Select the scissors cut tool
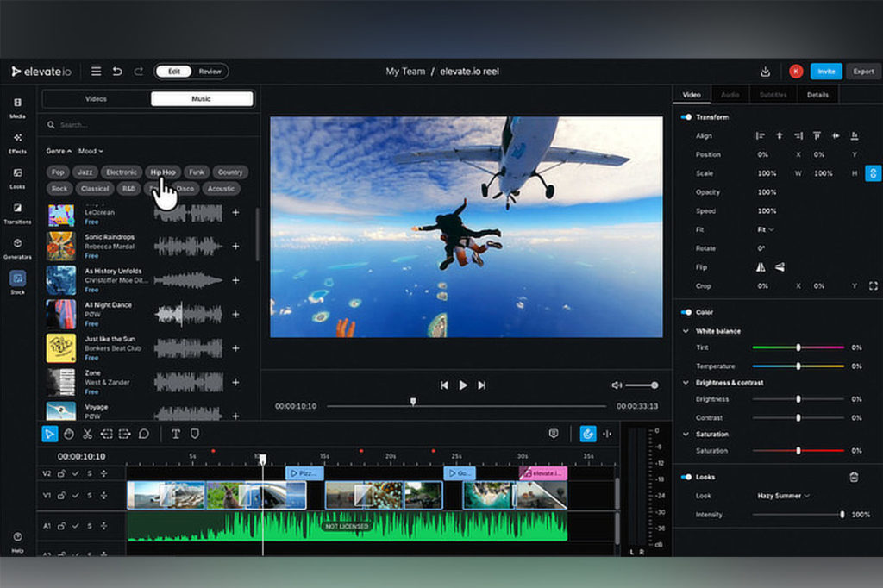 87,434
